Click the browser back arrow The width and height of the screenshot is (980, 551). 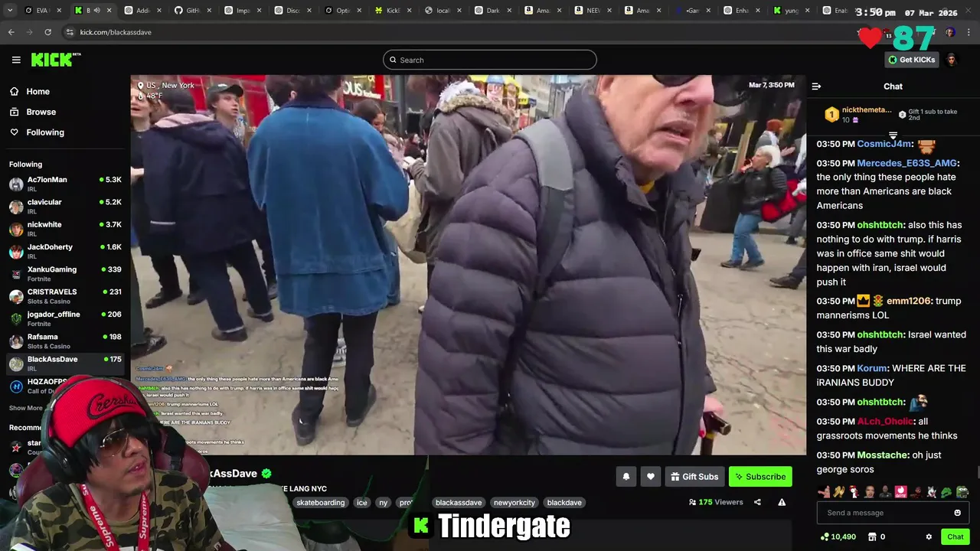[11, 32]
